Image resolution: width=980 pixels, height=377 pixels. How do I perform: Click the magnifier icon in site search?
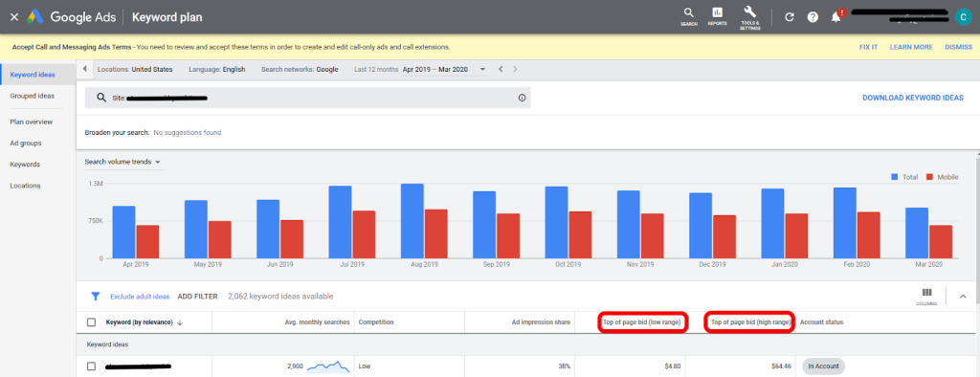101,98
